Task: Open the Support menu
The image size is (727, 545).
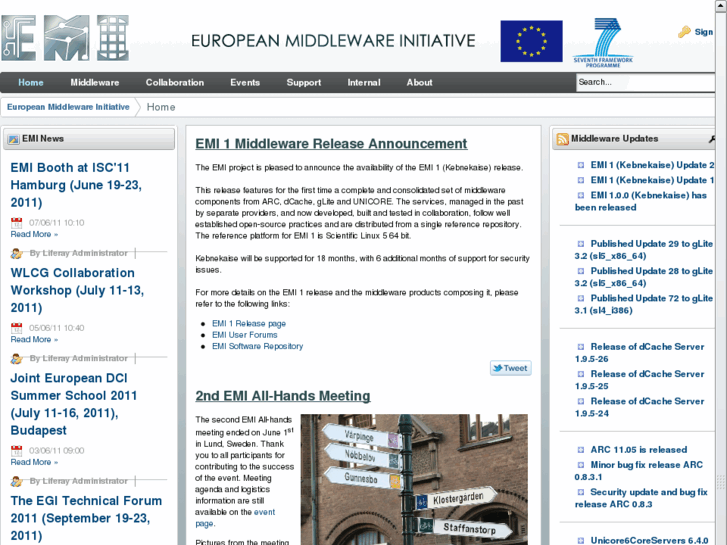Action: point(304,83)
